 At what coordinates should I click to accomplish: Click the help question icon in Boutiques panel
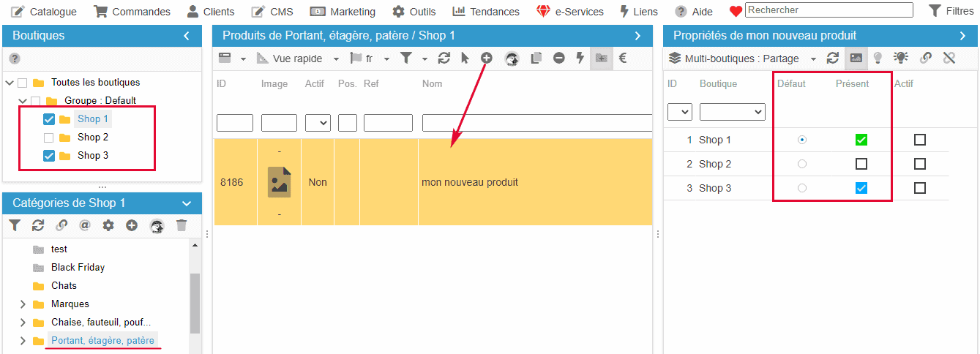click(x=15, y=59)
